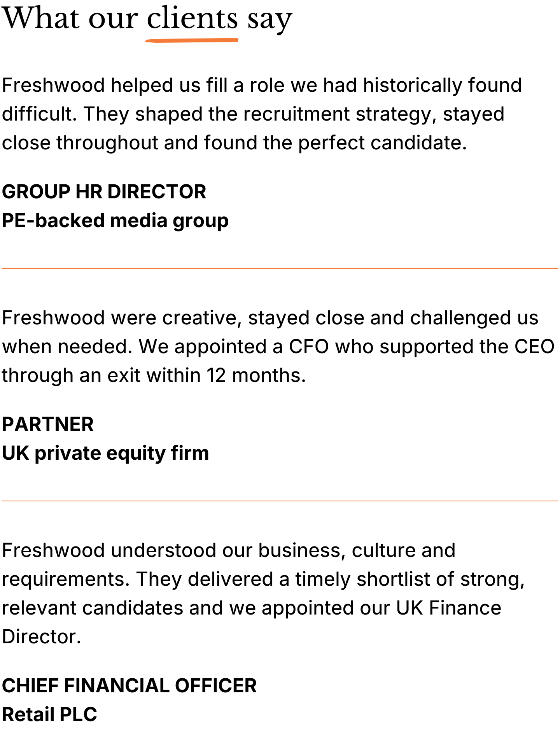Click the word 'Freshwood' in first testimonial
Viewport: 560px width, 753px height.
pos(53,85)
